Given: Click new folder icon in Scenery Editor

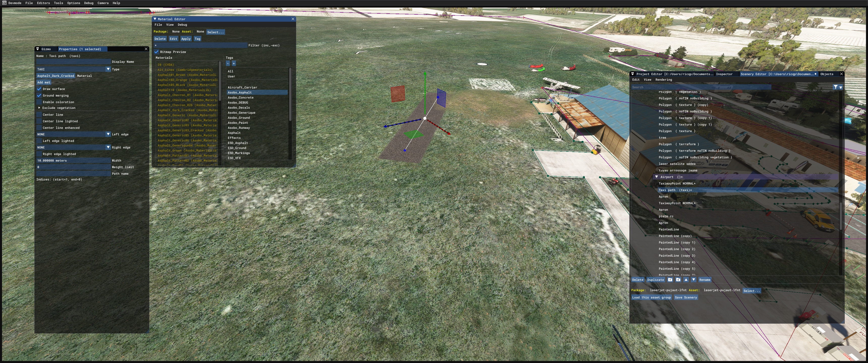Looking at the screenshot, I should click(670, 280).
